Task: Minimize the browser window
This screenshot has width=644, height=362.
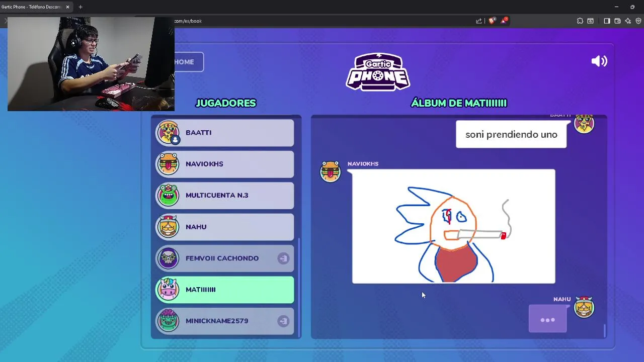Action: click(616, 7)
